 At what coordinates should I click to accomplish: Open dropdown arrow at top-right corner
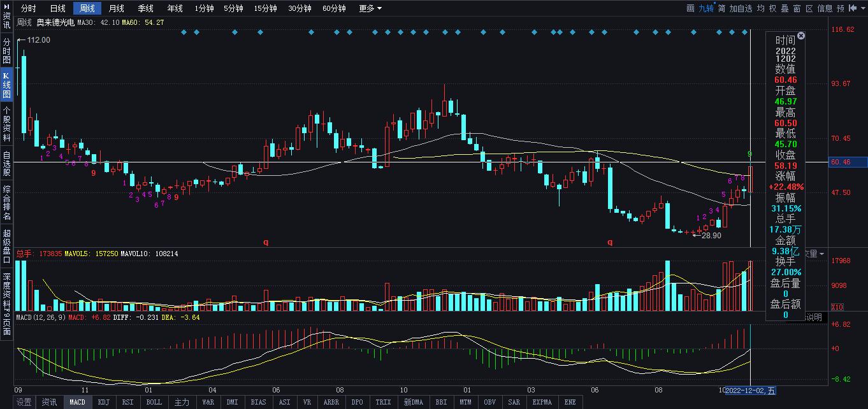pyautogui.click(x=862, y=8)
